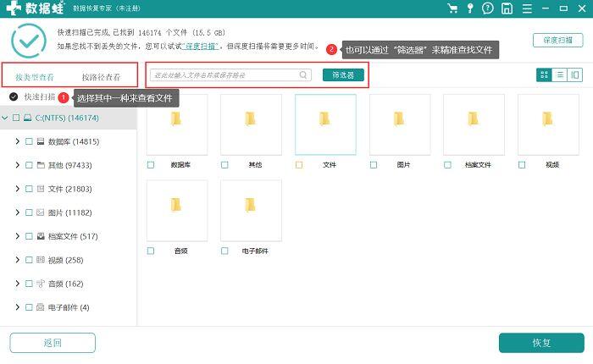593x364 pixels.
Task: Switch to 按路径查看 tab
Action: (101, 77)
